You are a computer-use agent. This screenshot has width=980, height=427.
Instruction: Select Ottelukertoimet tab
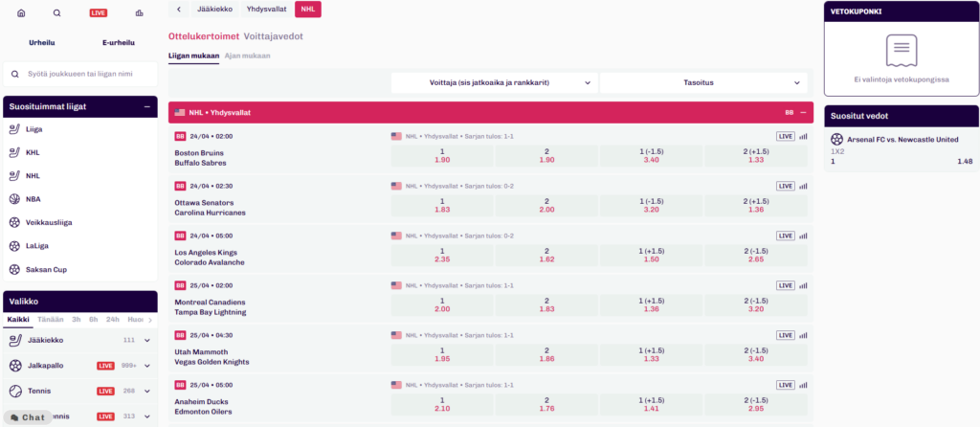[x=204, y=36]
